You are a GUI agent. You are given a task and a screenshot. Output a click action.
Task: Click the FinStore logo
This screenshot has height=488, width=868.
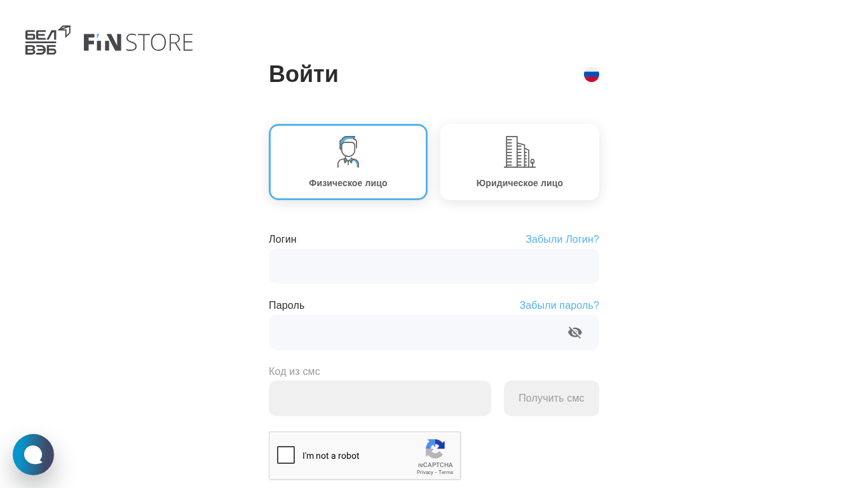pos(139,42)
